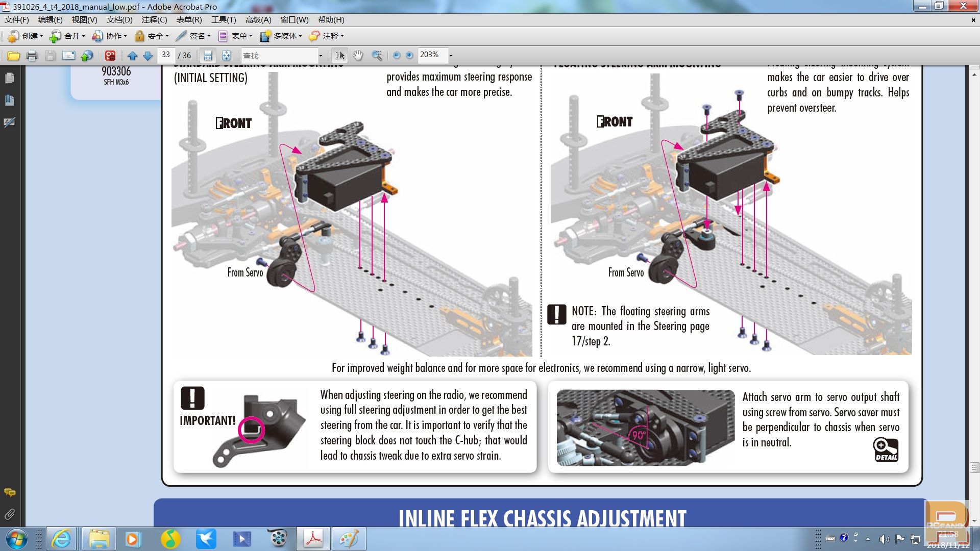Open the Bookmarks panel icon
The image size is (980, 551).
(x=9, y=100)
